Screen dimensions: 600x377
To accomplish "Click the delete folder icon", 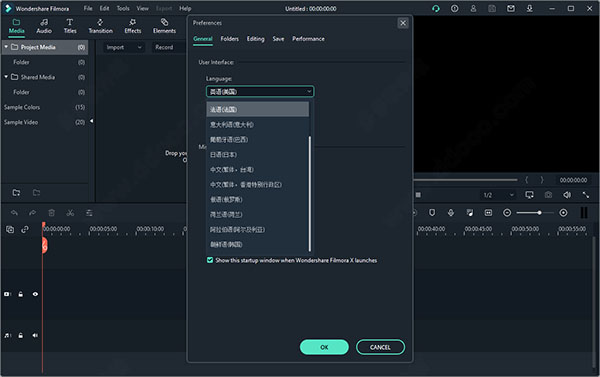I will [36, 193].
